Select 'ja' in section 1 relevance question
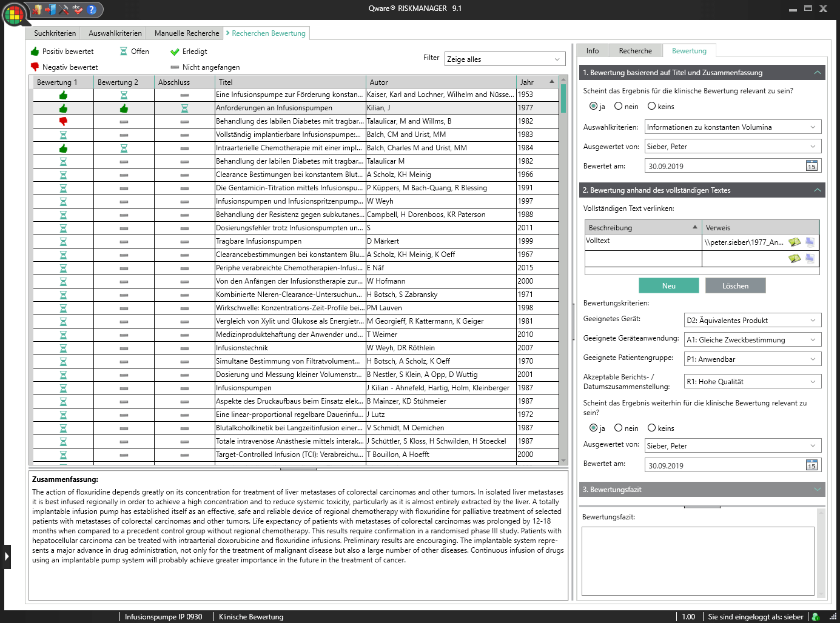The image size is (840, 623). pyautogui.click(x=593, y=106)
